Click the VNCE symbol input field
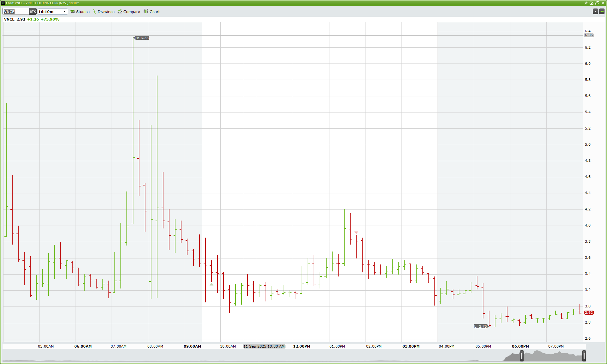 (16, 12)
